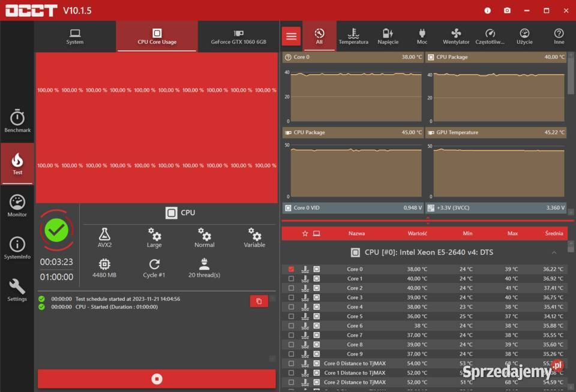This screenshot has width=576, height=392.
Task: Click the Core 0 Distance to TjMAX row
Action: (425, 363)
